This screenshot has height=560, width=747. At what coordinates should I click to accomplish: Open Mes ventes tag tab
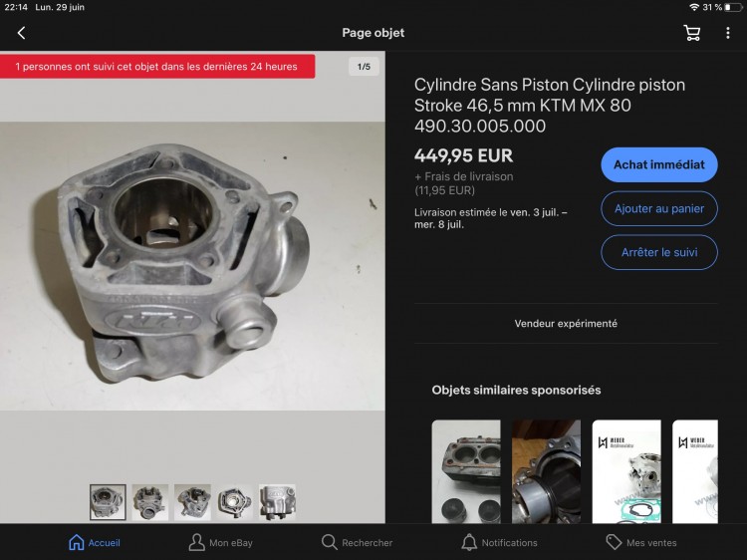pos(640,542)
